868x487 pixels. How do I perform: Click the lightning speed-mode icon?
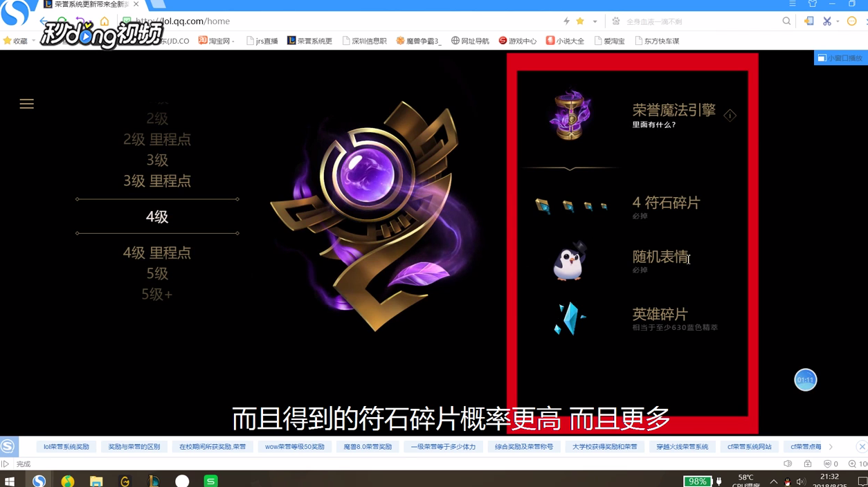pos(566,21)
